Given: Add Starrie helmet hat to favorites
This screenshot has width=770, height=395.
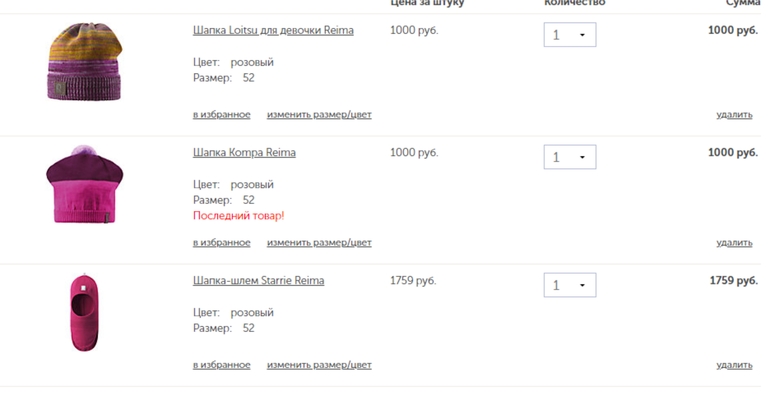Looking at the screenshot, I should pyautogui.click(x=221, y=366).
